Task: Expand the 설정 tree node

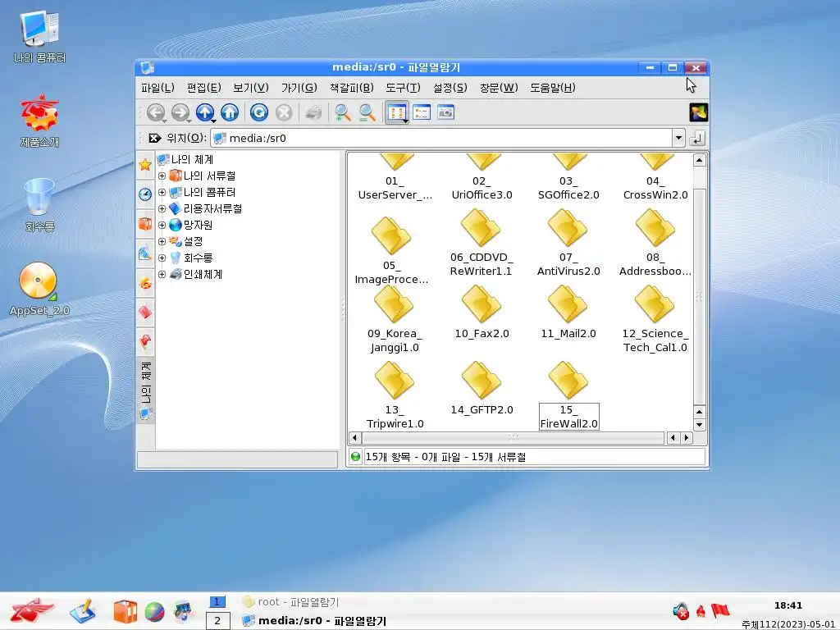Action: (162, 242)
